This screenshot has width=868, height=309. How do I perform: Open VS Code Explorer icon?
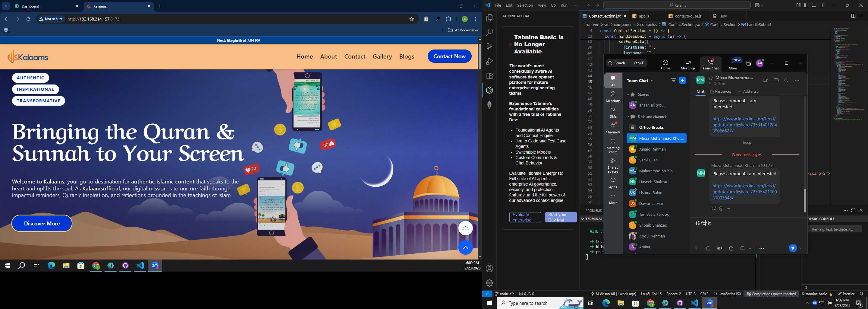coord(489,18)
